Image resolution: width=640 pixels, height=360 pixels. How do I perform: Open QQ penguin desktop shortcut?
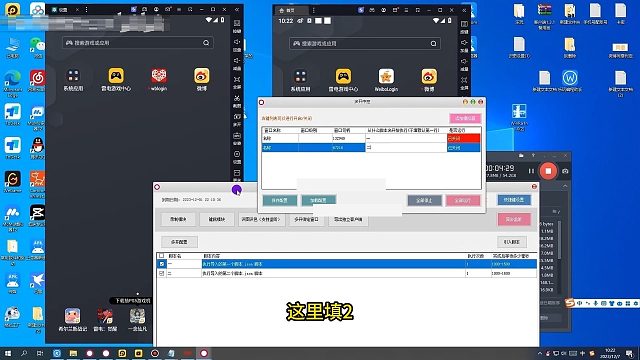[37, 145]
